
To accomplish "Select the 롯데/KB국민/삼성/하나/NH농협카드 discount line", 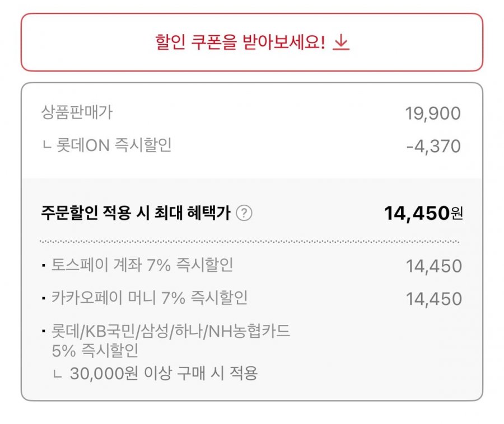I will 171,331.
